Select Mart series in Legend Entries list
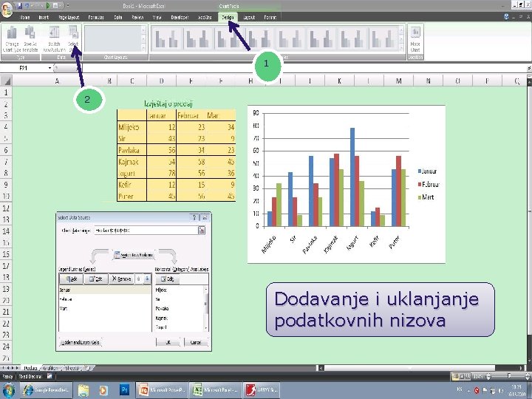This screenshot has width=532, height=399. pyautogui.click(x=105, y=308)
